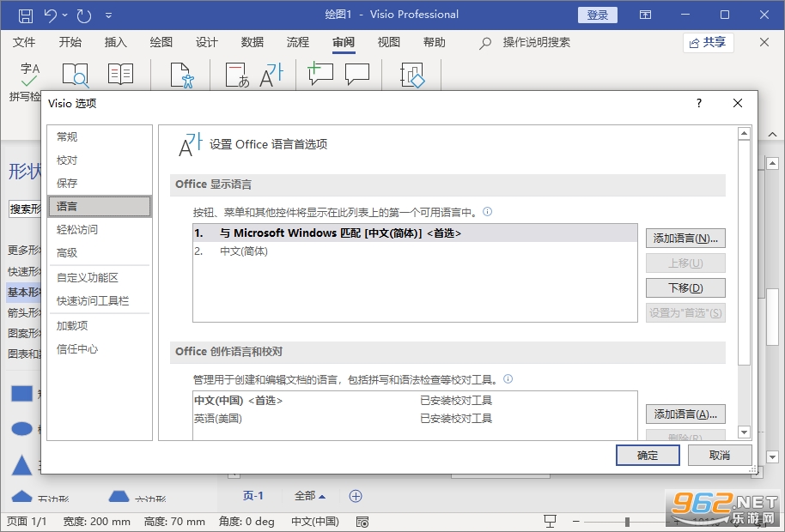Click the insert new page plus icon
This screenshot has height=532, width=785.
click(356, 496)
